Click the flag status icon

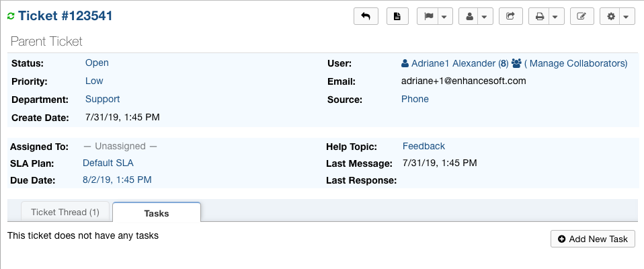point(428,16)
